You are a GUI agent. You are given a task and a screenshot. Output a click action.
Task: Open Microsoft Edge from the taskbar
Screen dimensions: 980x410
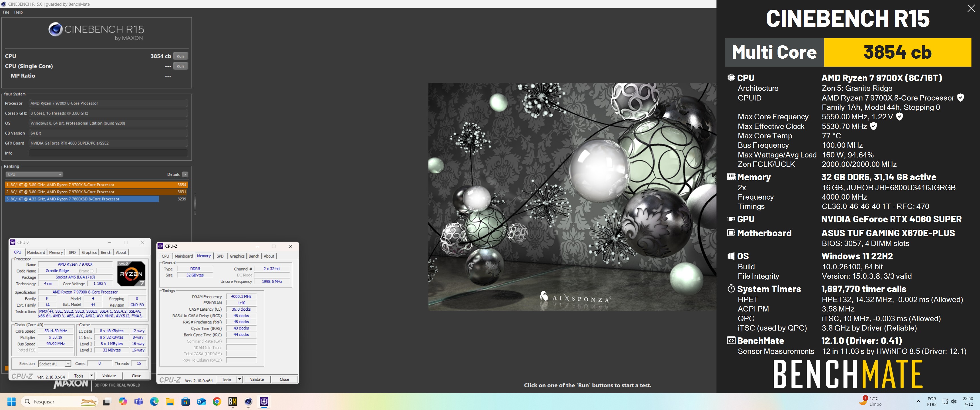(x=154, y=402)
